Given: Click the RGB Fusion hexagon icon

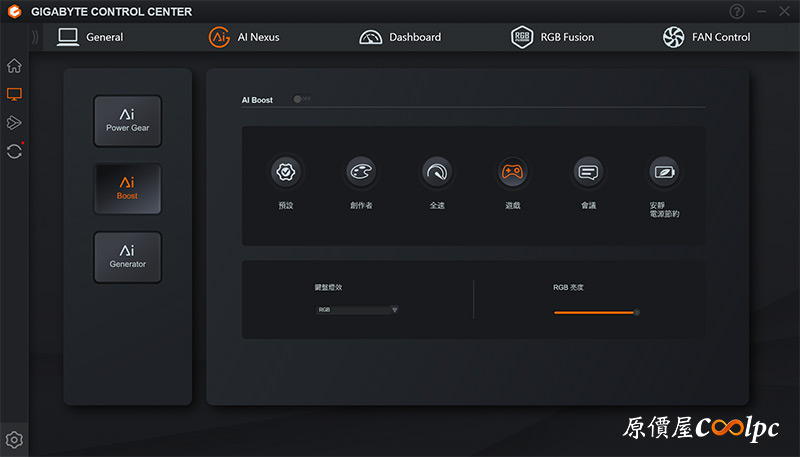Looking at the screenshot, I should (x=522, y=37).
